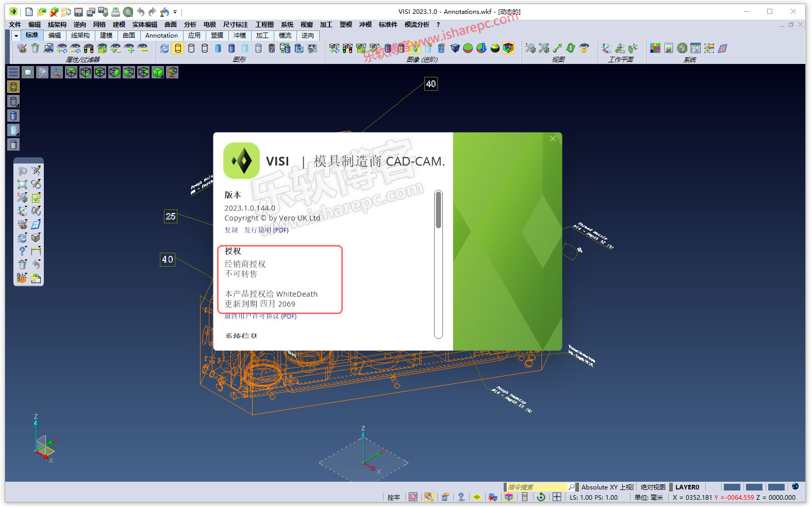This screenshot has width=812, height=507.
Task: Click the first blue color swatch in the status bar
Action: click(732, 487)
